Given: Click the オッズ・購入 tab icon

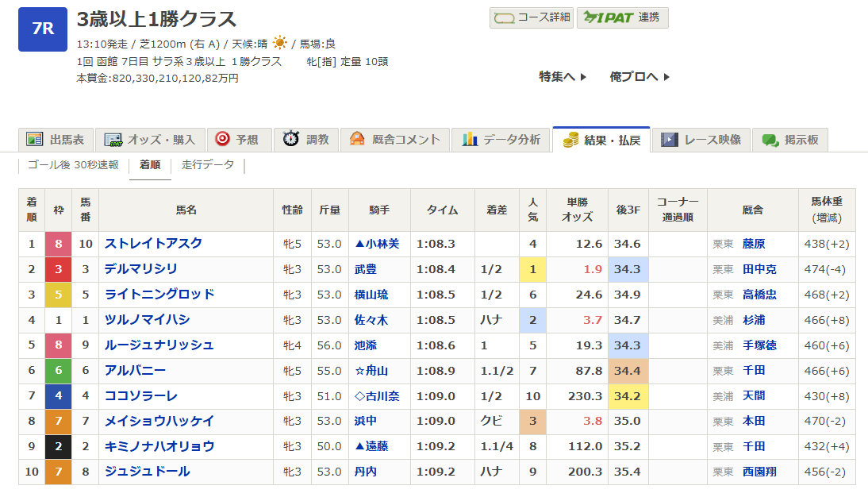Looking at the screenshot, I should point(113,140).
